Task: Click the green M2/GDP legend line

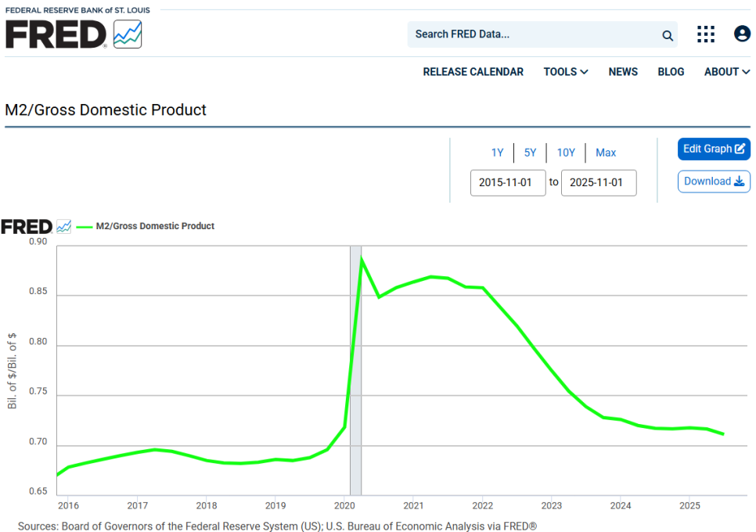Action: (85, 226)
